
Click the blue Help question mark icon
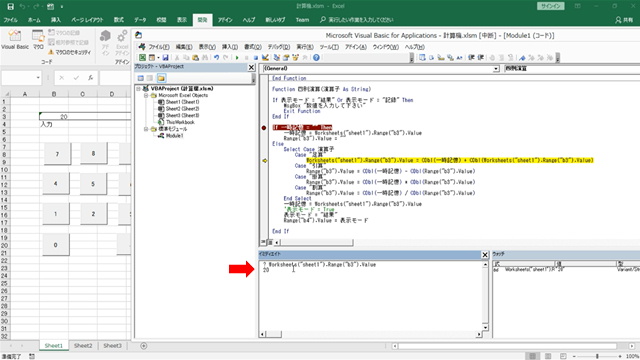click(x=316, y=58)
